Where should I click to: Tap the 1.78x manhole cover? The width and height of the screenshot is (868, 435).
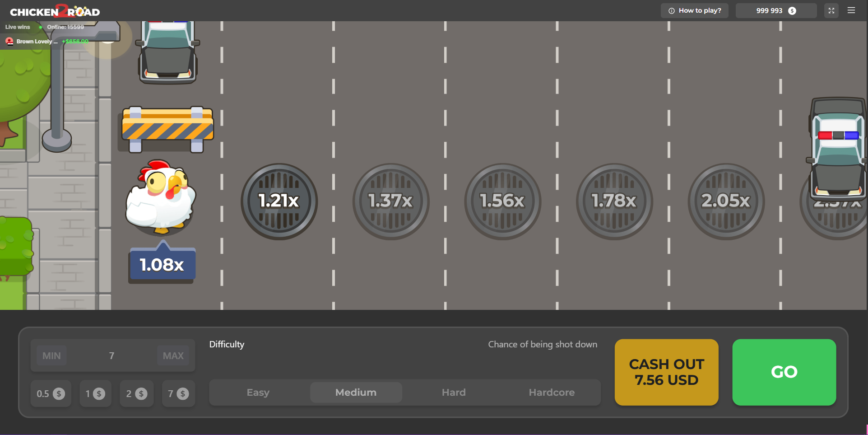[x=614, y=201]
